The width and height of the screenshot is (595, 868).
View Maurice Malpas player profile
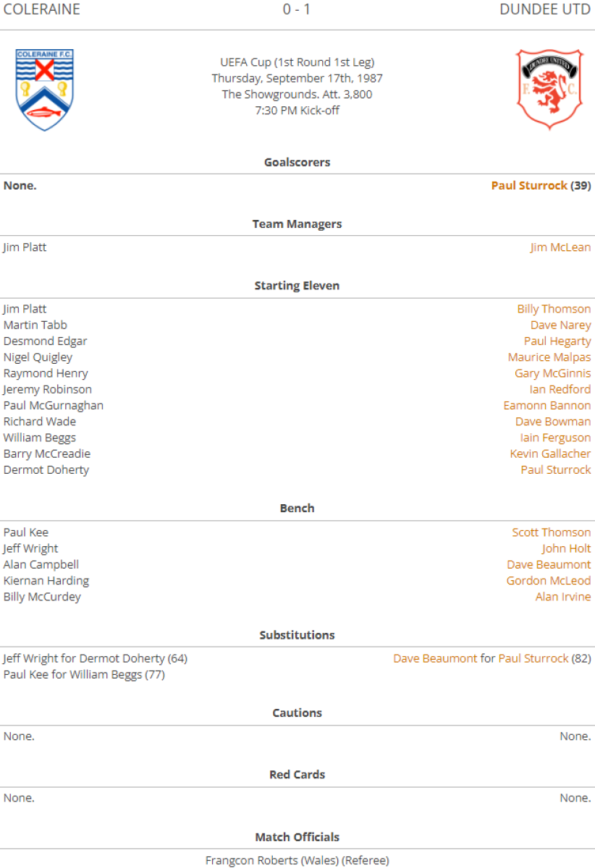[549, 357]
